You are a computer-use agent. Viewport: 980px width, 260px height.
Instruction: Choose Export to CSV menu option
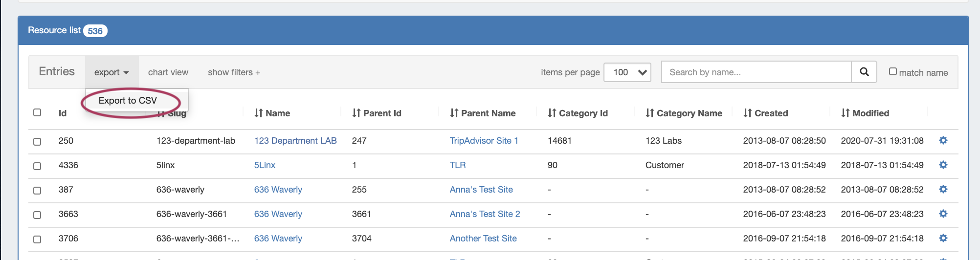point(128,101)
